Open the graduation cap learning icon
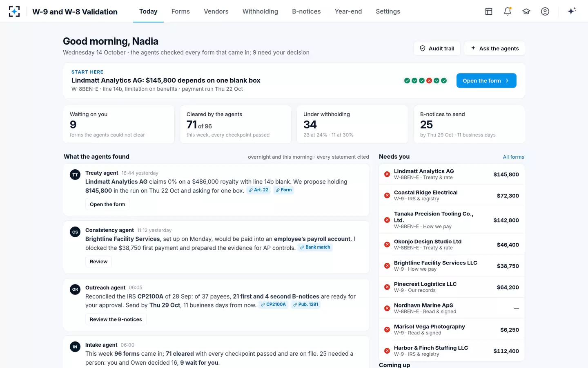Viewport: 588px width, 368px height. [526, 11]
